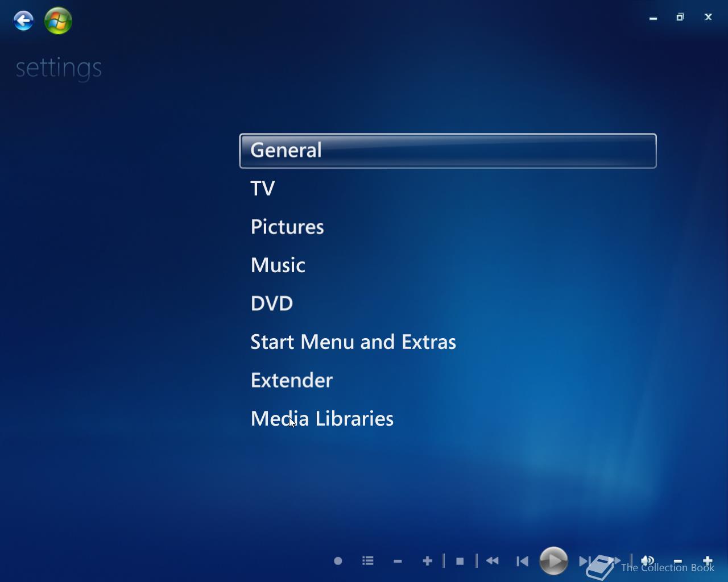This screenshot has width=728, height=582.
Task: Close the Media Center window
Action: point(708,18)
